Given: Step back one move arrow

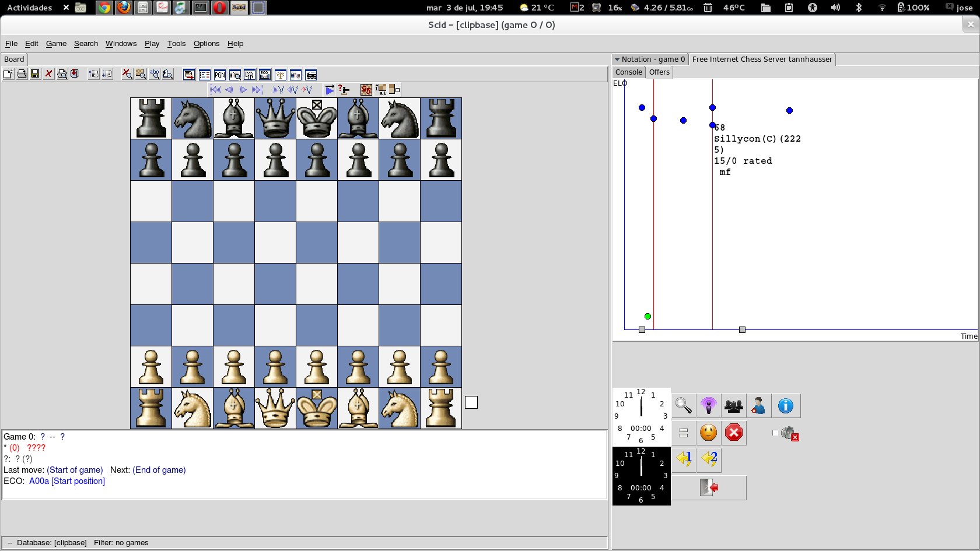Looking at the screenshot, I should point(229,90).
